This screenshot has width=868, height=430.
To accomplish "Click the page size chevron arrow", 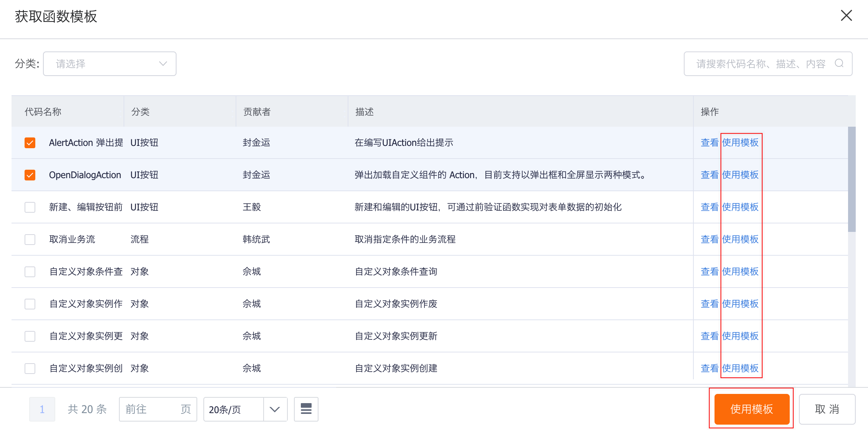I will (x=275, y=409).
